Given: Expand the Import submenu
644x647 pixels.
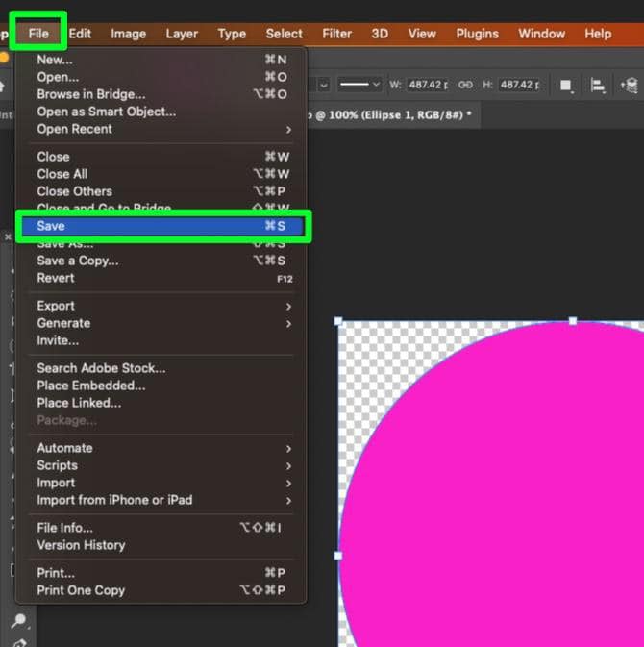Looking at the screenshot, I should point(163,483).
